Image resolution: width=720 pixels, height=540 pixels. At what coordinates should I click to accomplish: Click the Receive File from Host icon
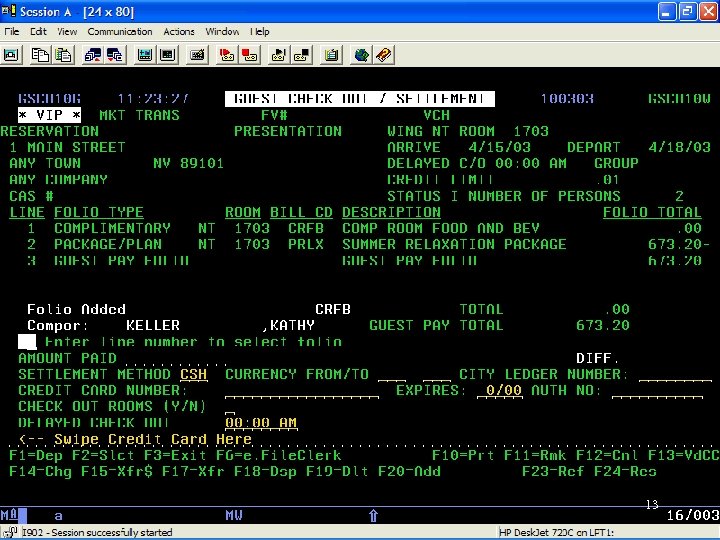coord(115,55)
